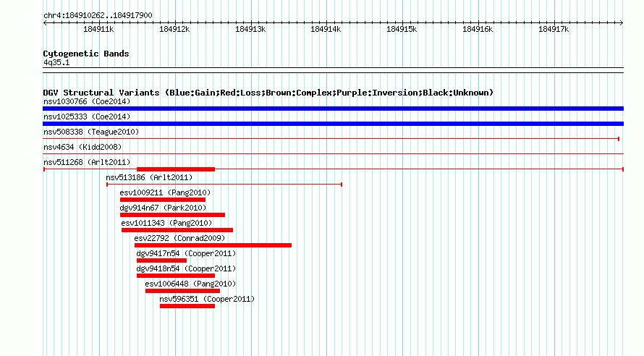The width and height of the screenshot is (644, 356).
Task: Click the thin red line of nsv508338
Action: point(331,139)
